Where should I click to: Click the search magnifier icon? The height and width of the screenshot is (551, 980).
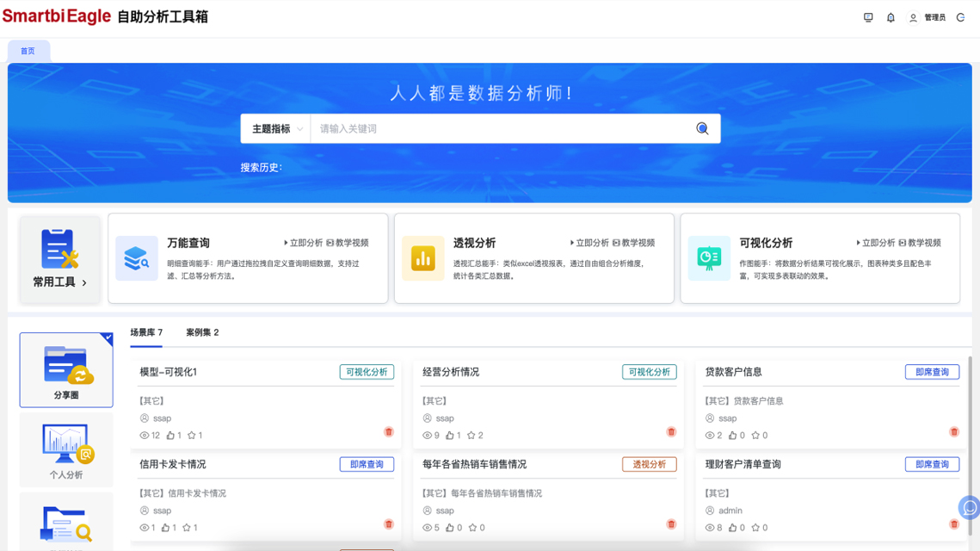pos(700,127)
